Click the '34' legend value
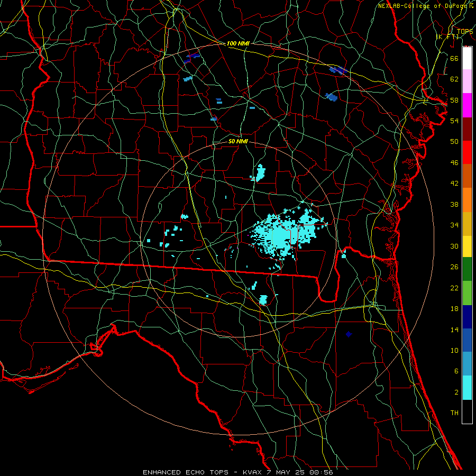Image resolution: width=476 pixels, height=476 pixels. pos(454,225)
